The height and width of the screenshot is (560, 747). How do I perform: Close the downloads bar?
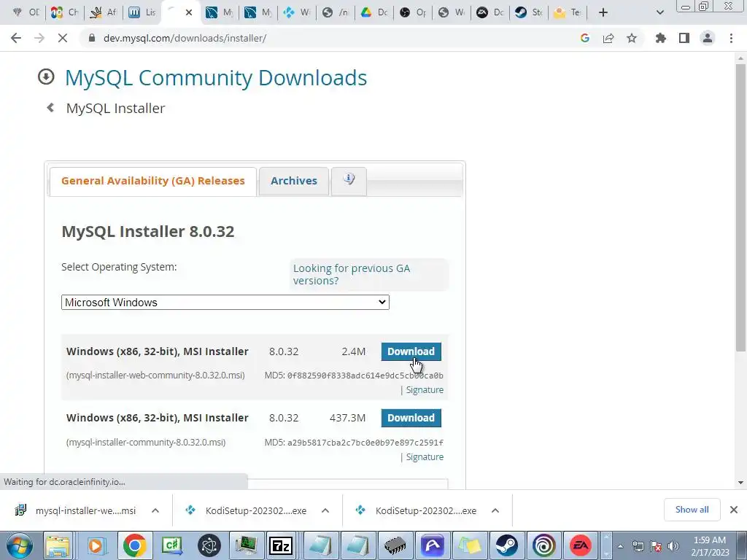pos(734,510)
